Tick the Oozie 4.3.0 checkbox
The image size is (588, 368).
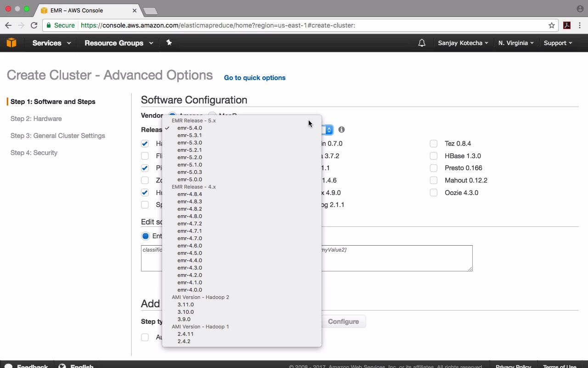click(x=434, y=193)
